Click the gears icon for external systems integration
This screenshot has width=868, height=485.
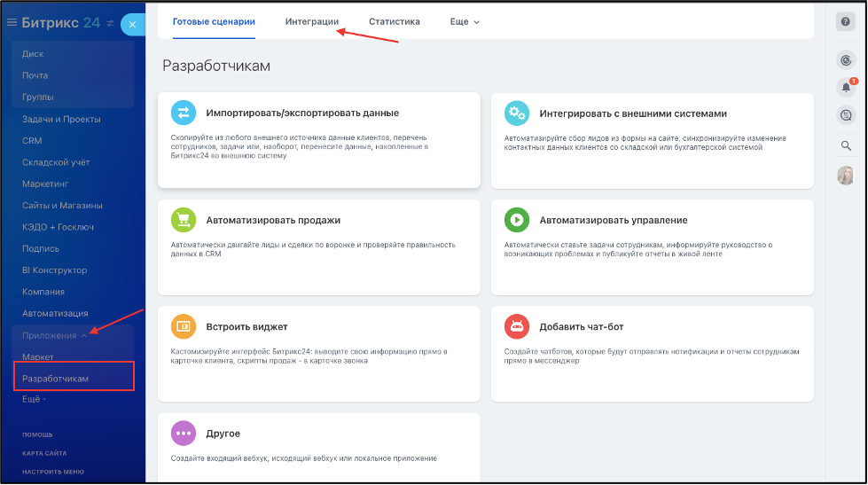click(x=517, y=113)
